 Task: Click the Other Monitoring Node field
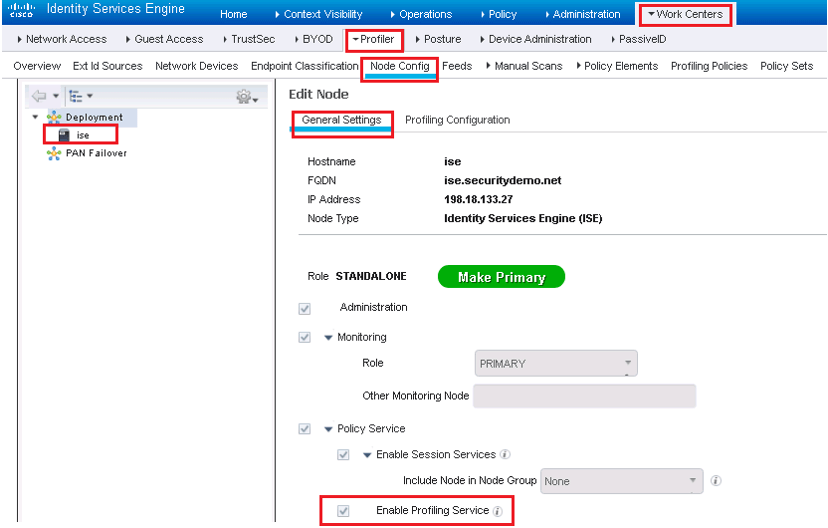[x=585, y=396]
